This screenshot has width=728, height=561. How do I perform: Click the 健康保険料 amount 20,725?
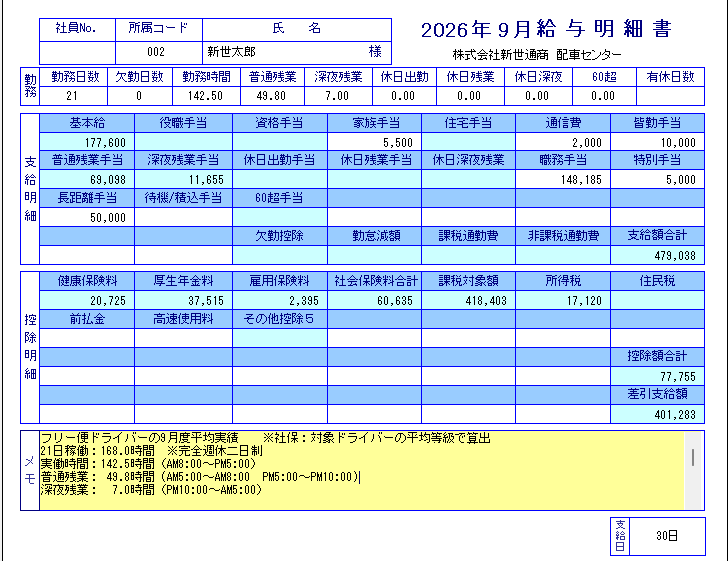click(87, 300)
